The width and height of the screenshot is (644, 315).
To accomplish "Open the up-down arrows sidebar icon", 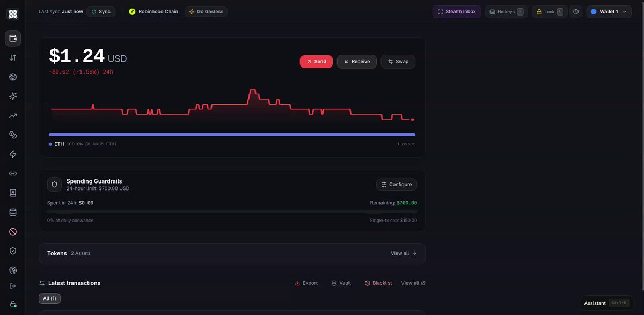I will (13, 58).
